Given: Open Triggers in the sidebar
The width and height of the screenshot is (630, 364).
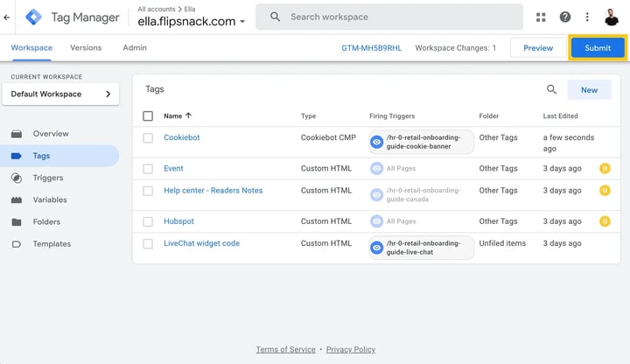Looking at the screenshot, I should pos(48,178).
